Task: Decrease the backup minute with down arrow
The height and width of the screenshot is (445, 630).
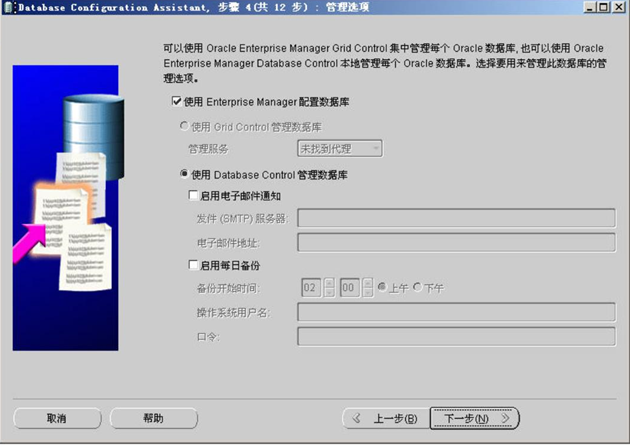Action: click(368, 292)
